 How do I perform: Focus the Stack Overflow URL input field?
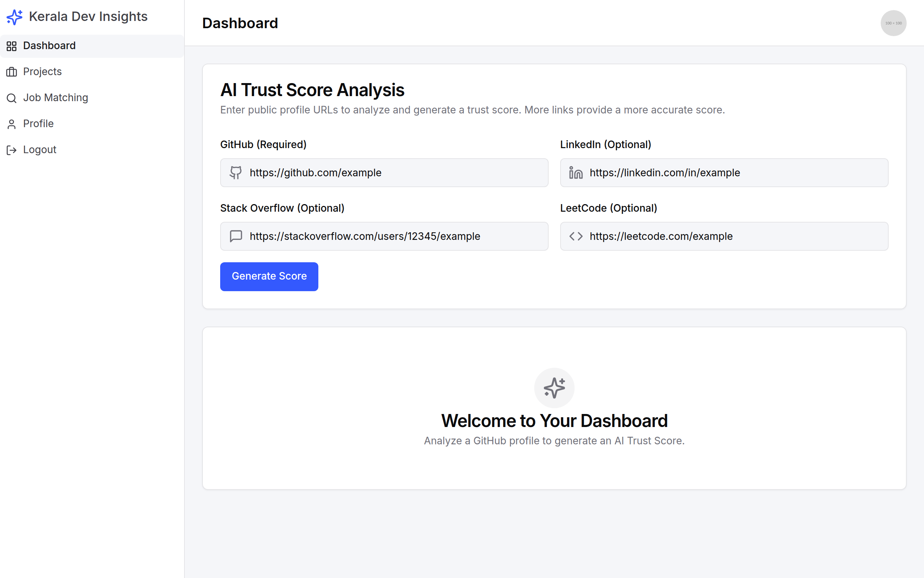[x=384, y=236]
